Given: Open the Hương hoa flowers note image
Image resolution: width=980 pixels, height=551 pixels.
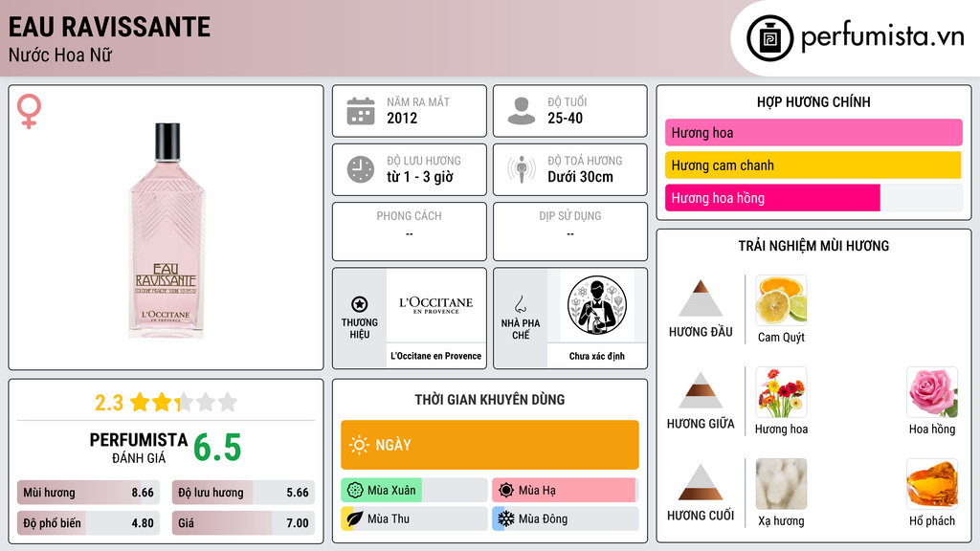Looking at the screenshot, I should [x=781, y=392].
